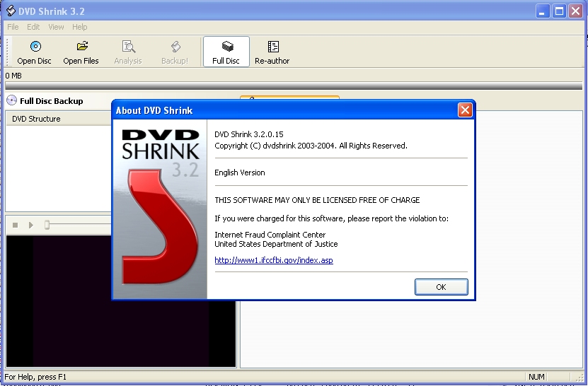
Task: Follow the ifccfbi.gov hyperlink
Action: [x=273, y=260]
